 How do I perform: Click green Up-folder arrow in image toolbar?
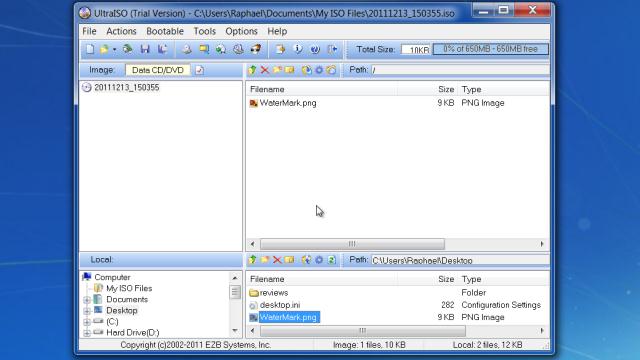click(x=252, y=70)
